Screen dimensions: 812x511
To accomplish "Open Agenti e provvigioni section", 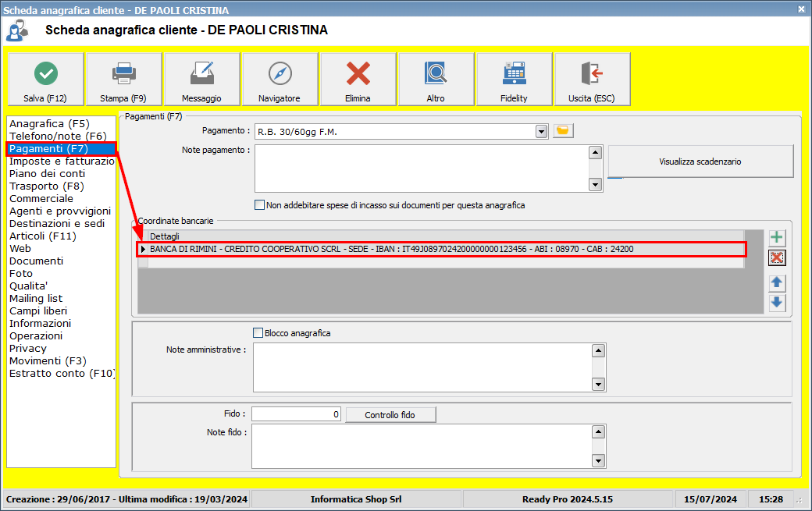I will point(60,211).
